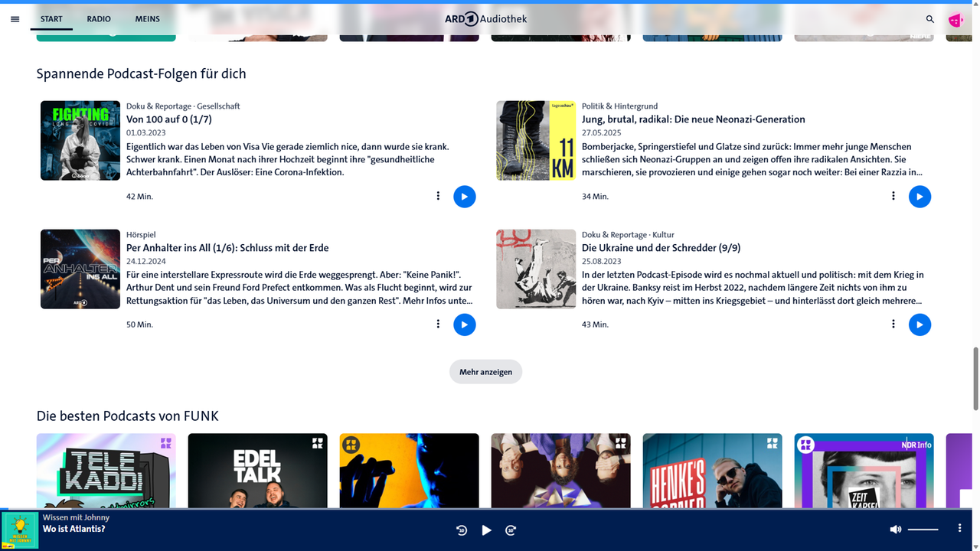Image resolution: width=980 pixels, height=551 pixels.
Task: Open 'Von 100 auf 0 (1/7)' title link
Action: 169,119
